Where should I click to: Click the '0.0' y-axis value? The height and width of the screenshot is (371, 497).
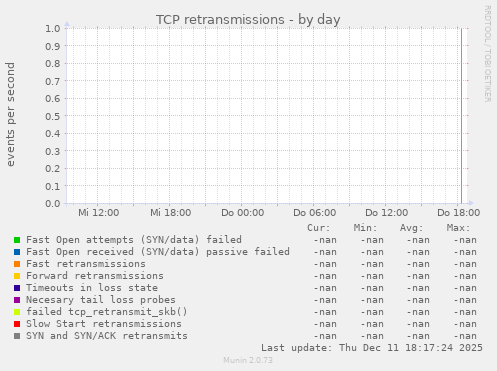pos(53,203)
